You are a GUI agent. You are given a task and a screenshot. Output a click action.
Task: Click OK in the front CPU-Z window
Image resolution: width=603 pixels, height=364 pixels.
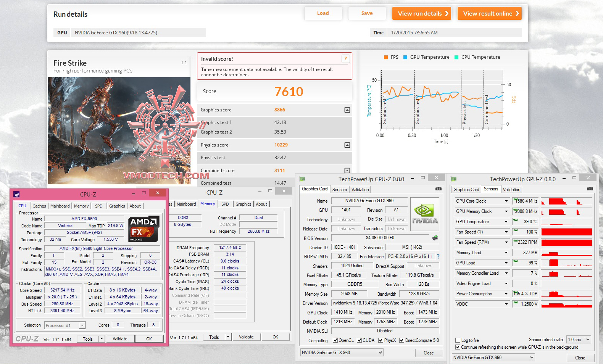pos(149,339)
